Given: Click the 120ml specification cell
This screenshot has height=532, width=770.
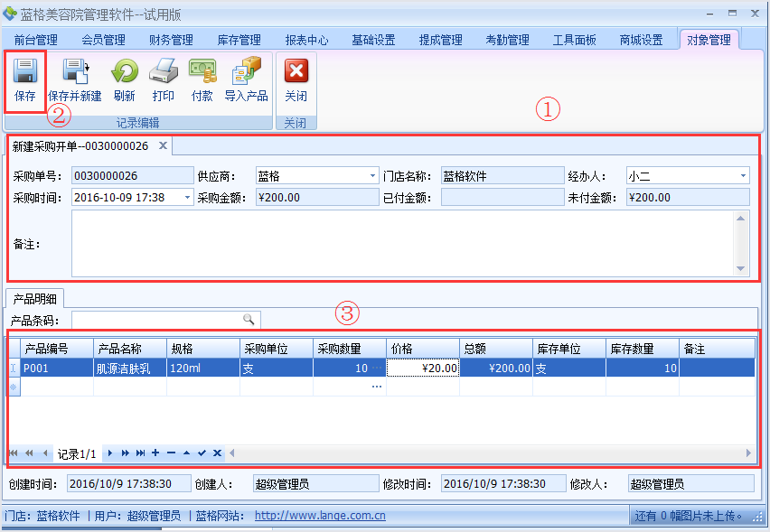Looking at the screenshot, I should point(202,368).
